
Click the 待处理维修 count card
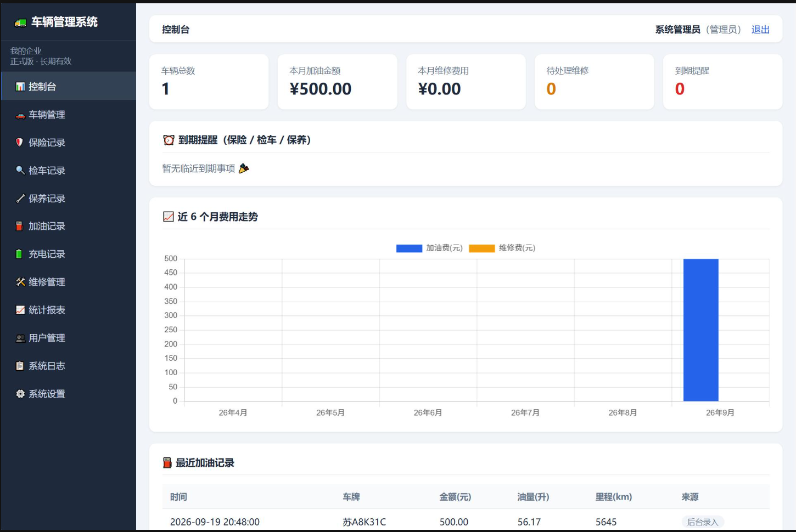pos(595,82)
